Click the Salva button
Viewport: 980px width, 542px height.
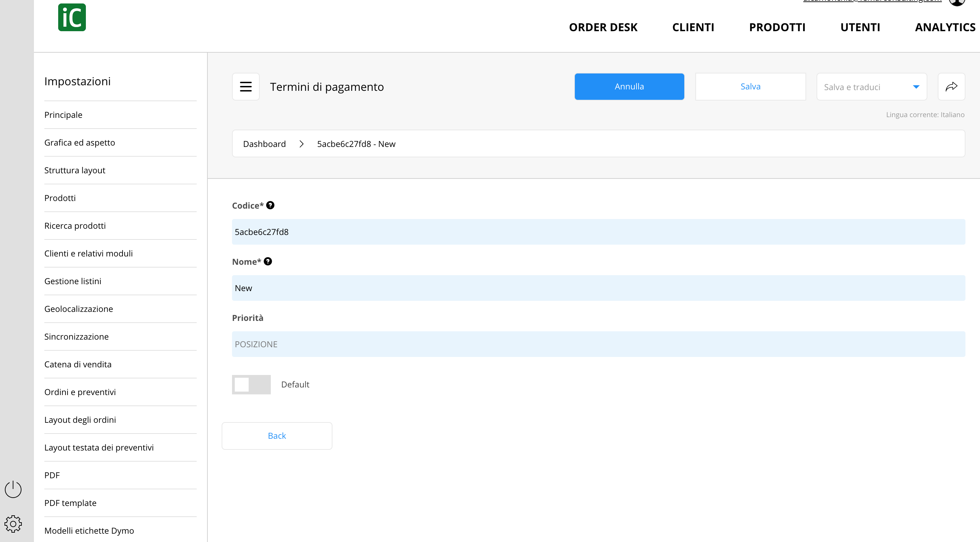coord(750,87)
